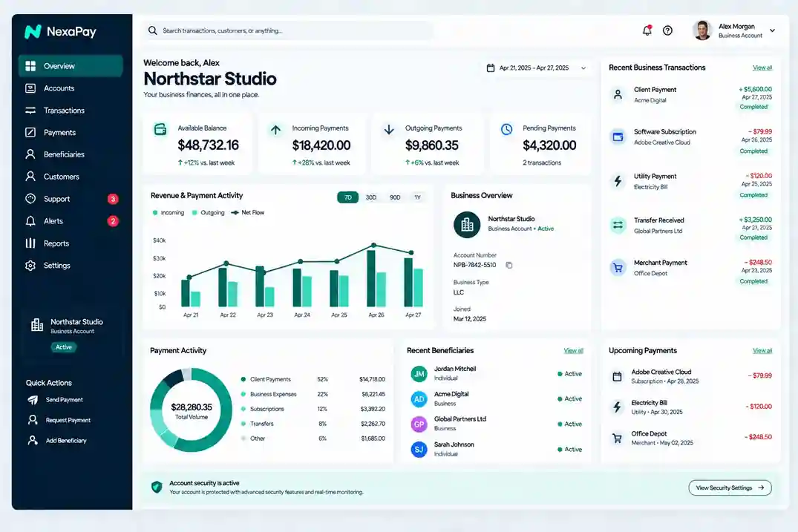
Task: Switch chart range to 1Y
Action: tap(417, 197)
